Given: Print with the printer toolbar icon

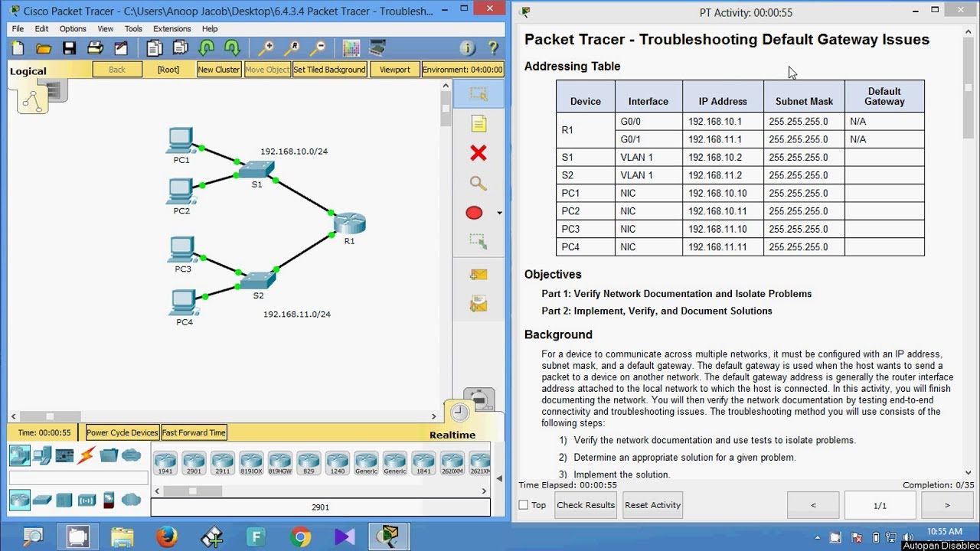Looking at the screenshot, I should pos(95,48).
